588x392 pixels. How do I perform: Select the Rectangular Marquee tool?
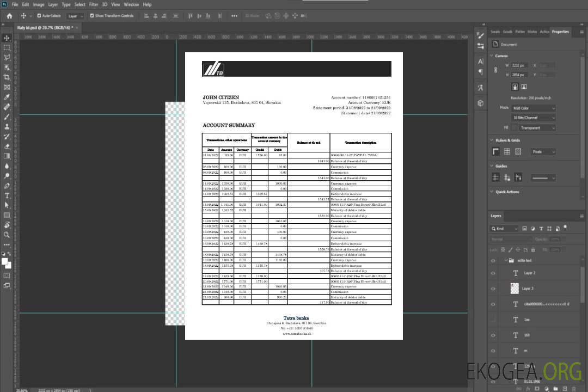tap(7, 48)
